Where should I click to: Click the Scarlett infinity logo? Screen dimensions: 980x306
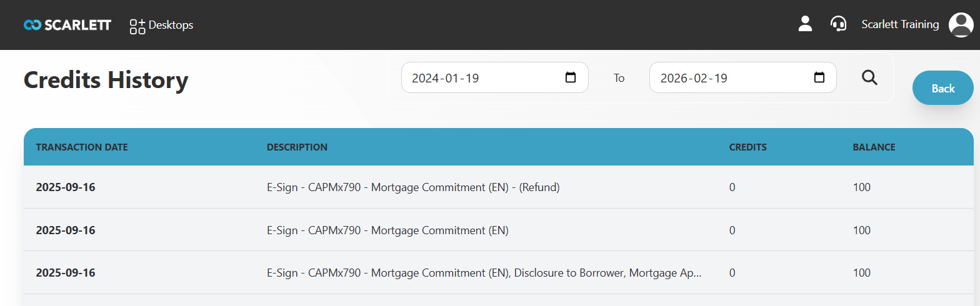tap(32, 25)
